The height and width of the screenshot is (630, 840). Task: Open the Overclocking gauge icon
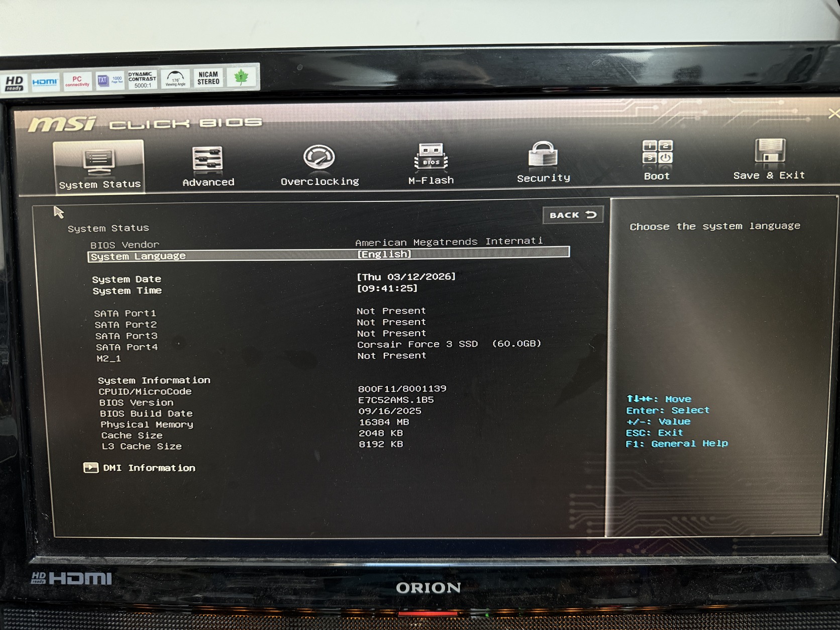click(x=319, y=157)
